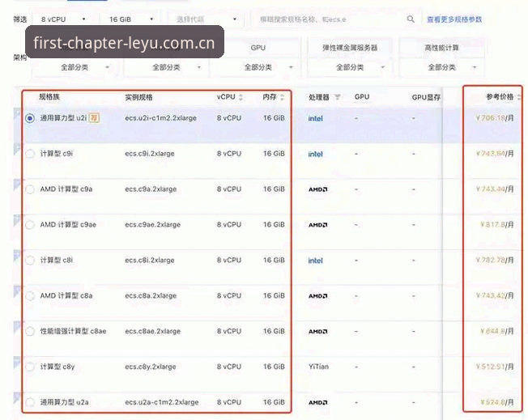Open the 16 GiB memory filter dropdown

pyautogui.click(x=130, y=19)
